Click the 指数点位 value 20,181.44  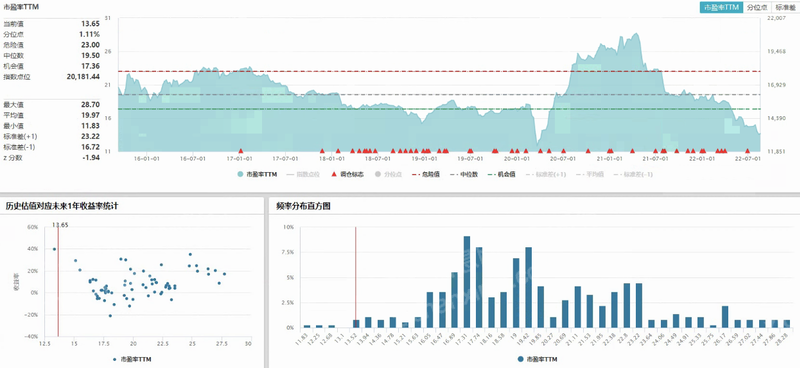pyautogui.click(x=83, y=77)
